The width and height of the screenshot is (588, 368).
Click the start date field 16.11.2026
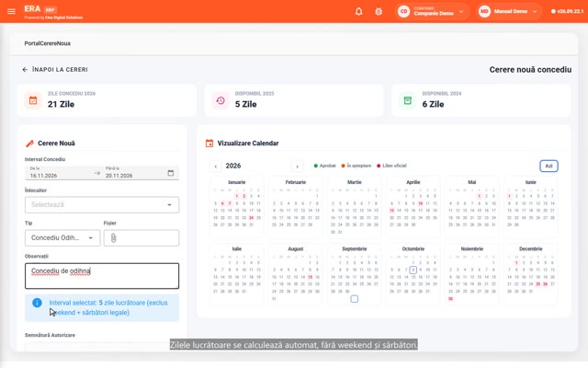click(x=58, y=173)
